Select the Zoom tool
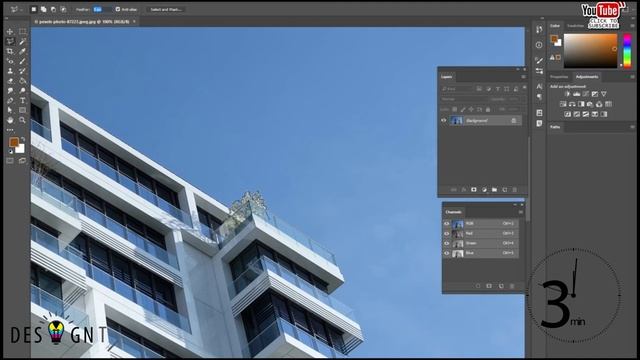 tap(22, 120)
